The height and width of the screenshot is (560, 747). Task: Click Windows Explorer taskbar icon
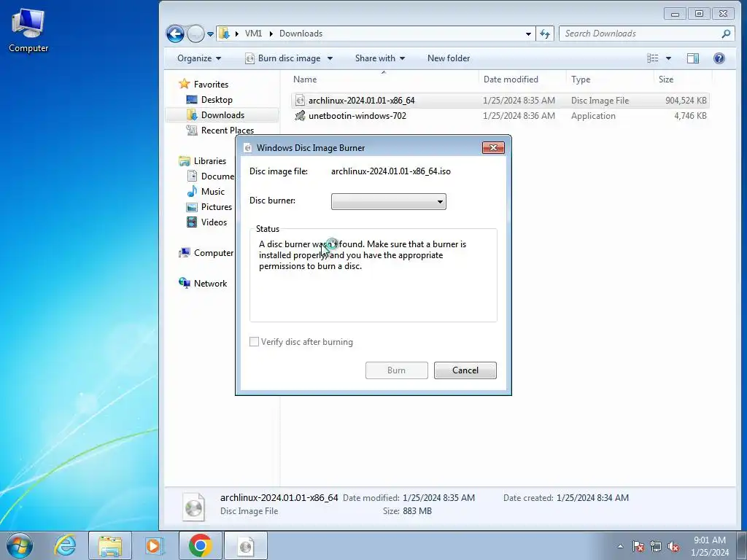[x=110, y=545]
